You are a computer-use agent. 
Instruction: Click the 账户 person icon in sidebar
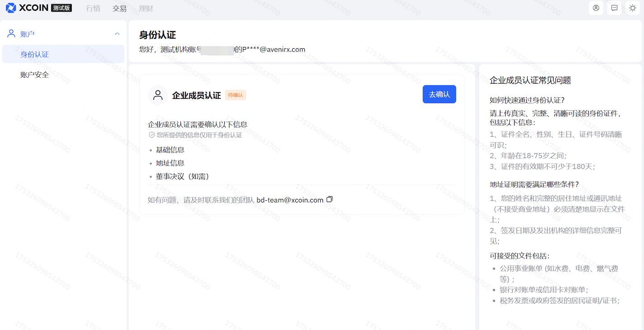coord(11,34)
